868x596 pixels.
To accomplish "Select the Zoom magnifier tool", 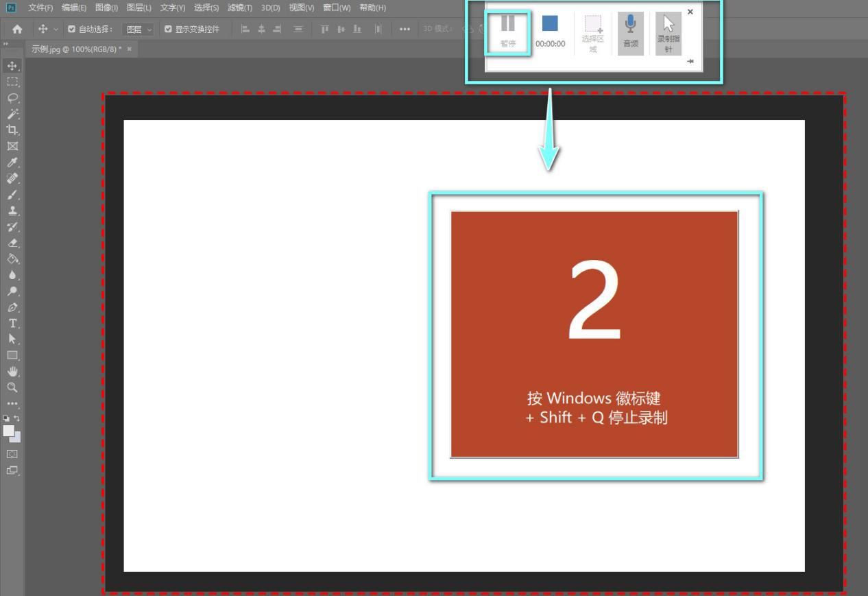I will tap(12, 387).
